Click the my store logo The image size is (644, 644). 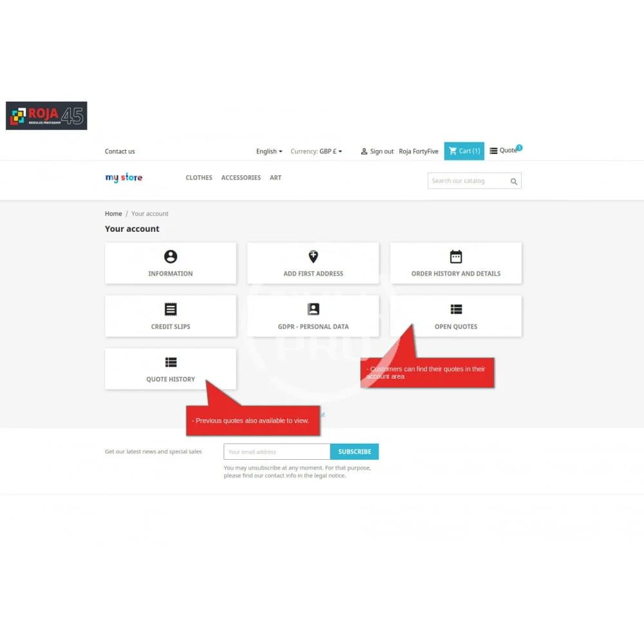coord(124,178)
